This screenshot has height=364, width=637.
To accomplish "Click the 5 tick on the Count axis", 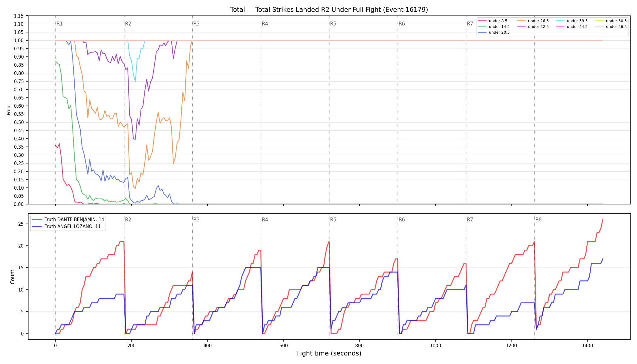I will 22,312.
